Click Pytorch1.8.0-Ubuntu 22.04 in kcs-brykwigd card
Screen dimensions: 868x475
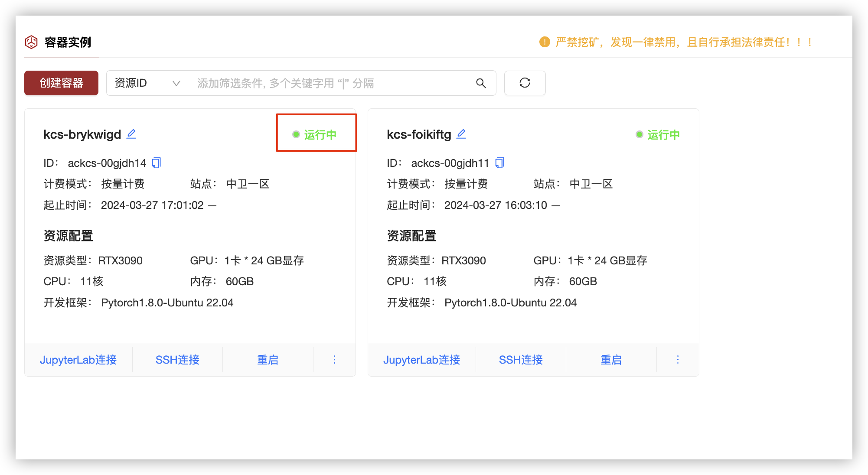tap(167, 303)
